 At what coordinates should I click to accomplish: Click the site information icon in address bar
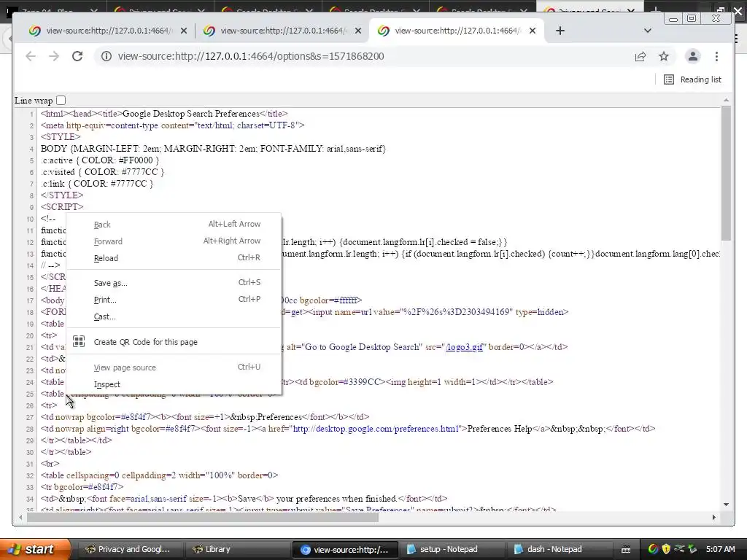click(x=107, y=56)
